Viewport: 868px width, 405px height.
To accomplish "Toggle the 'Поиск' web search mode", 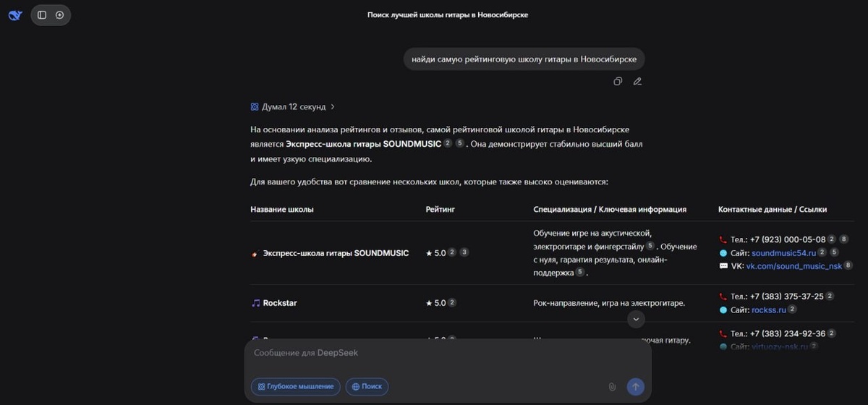I will [367, 387].
